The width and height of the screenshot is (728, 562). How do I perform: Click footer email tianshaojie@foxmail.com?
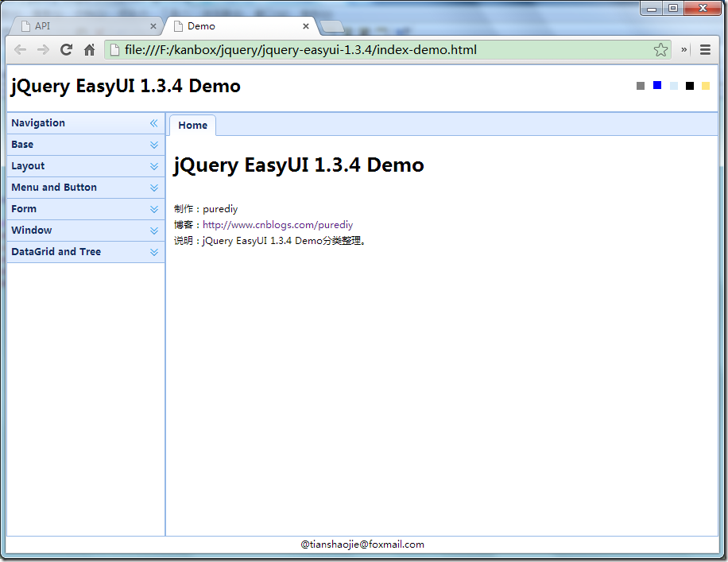[362, 545]
